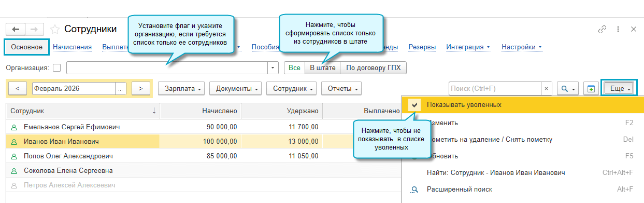Open the magnifier search dropdown
Viewport: 644px width, 203px height.
point(568,89)
